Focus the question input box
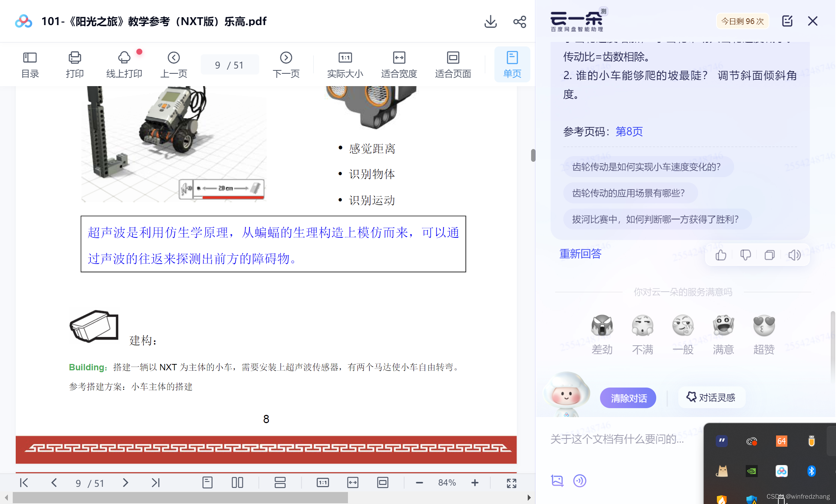This screenshot has height=504, width=836. (x=618, y=439)
